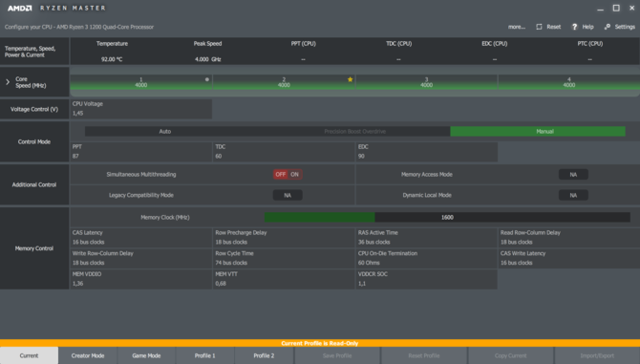Expand the Core Speed section chevron
The image size is (640, 364).
[x=8, y=82]
